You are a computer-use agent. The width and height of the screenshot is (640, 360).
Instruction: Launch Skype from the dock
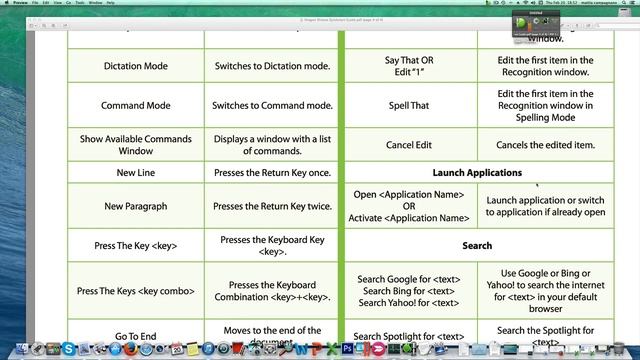pos(69,349)
